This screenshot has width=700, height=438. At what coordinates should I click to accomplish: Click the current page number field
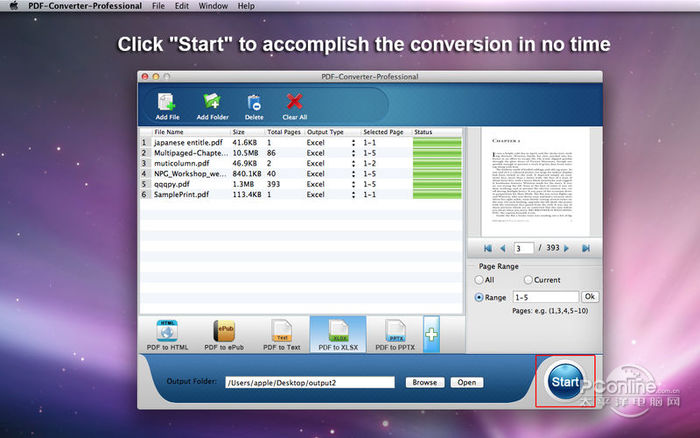pos(523,248)
